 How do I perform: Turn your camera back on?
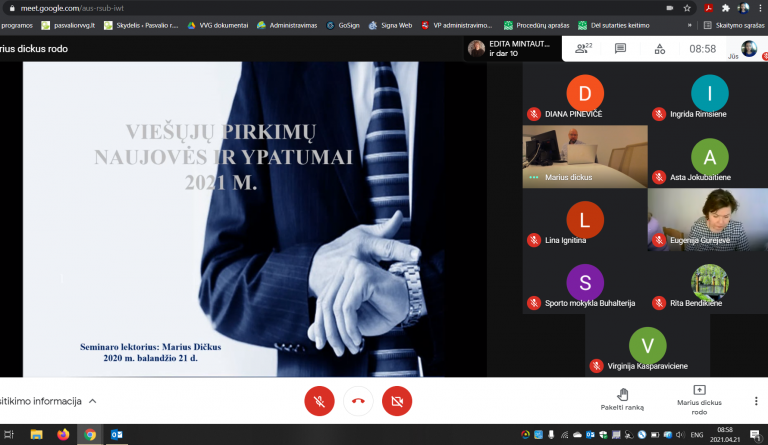(397, 401)
